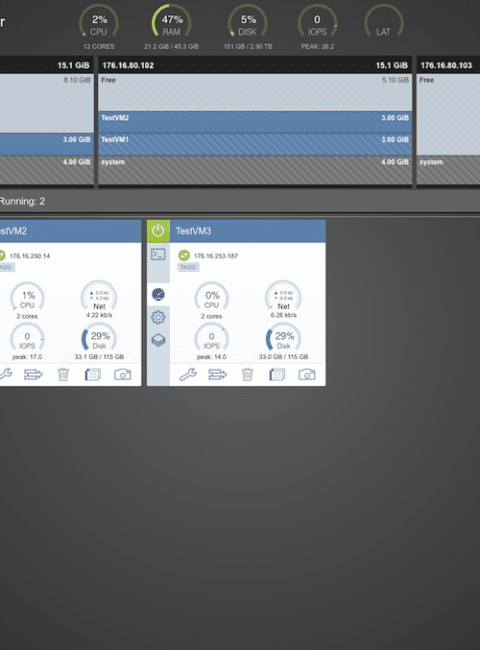The image size is (480, 650).
Task: Click Free memory area on node 176.16.80.102
Action: click(255, 92)
